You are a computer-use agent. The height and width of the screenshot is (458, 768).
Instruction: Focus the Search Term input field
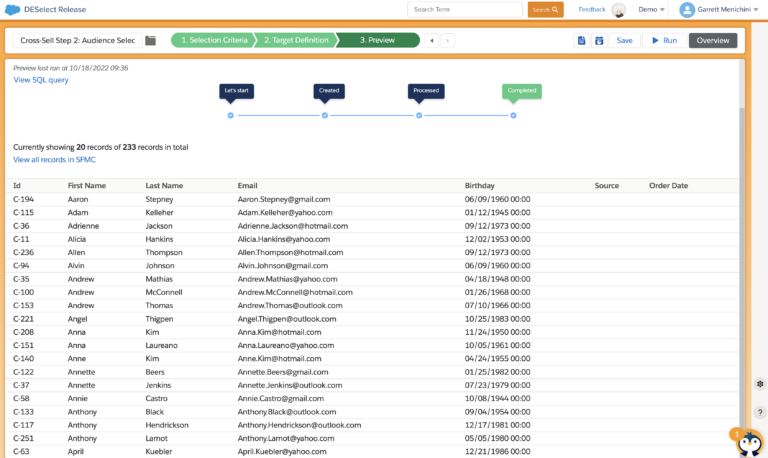pos(466,9)
